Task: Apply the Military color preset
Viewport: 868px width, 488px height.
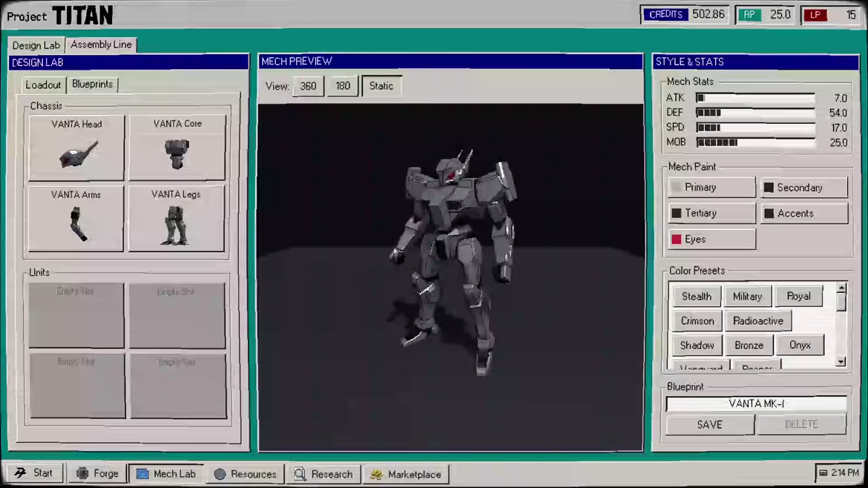Action: 747,296
